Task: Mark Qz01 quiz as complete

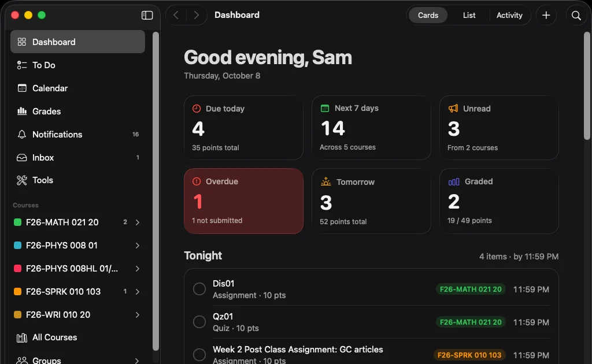Action: [x=199, y=322]
